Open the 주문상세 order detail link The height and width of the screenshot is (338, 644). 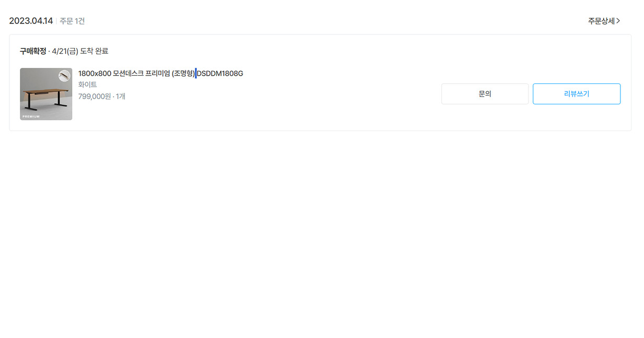[604, 21]
